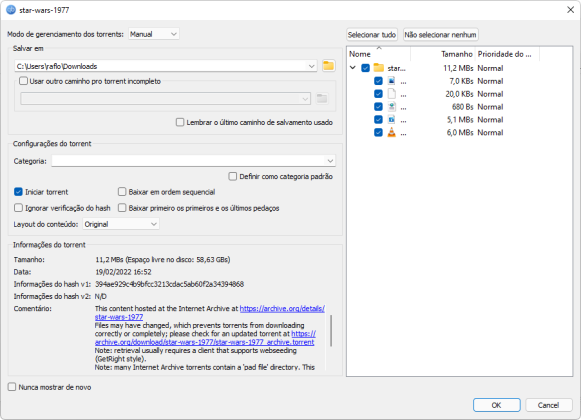Sort files by Nome column header
This screenshot has width=581, height=420.
359,54
